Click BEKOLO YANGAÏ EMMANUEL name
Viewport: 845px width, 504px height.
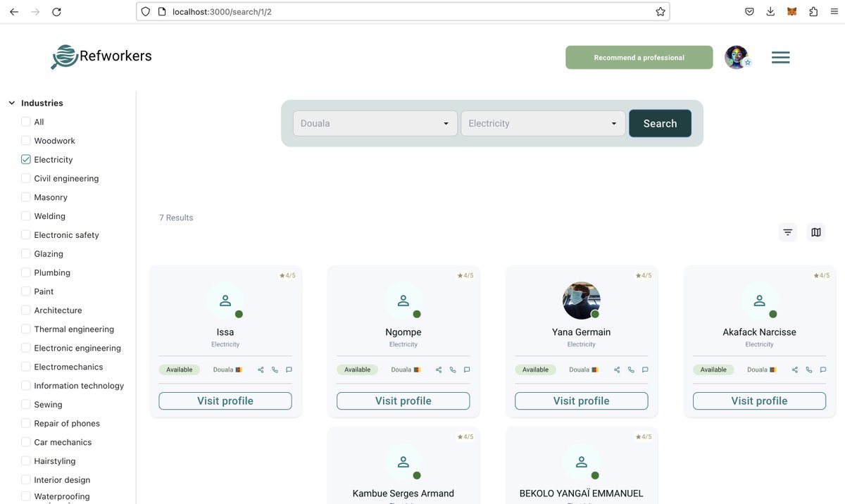click(x=582, y=493)
